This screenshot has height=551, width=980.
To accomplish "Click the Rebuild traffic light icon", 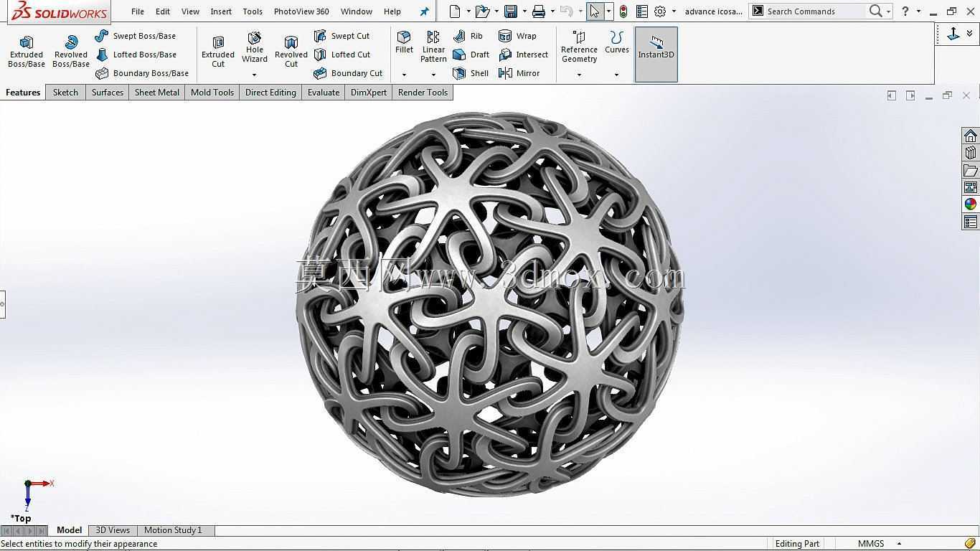I will [623, 11].
